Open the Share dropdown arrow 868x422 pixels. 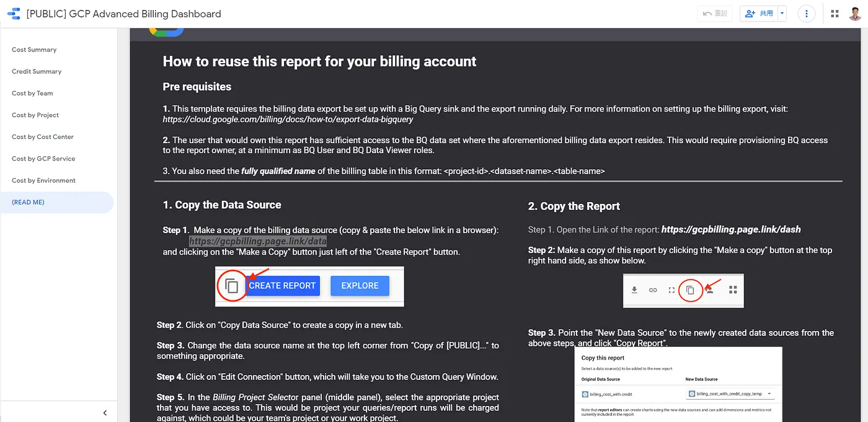[x=782, y=14]
